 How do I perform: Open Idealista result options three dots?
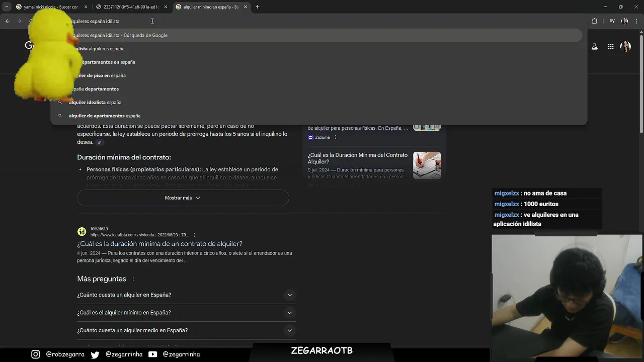[194, 235]
